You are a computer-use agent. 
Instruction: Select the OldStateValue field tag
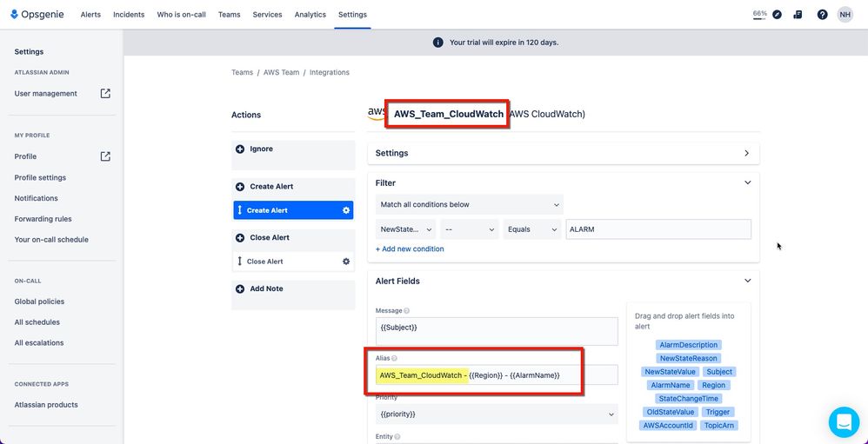point(671,412)
